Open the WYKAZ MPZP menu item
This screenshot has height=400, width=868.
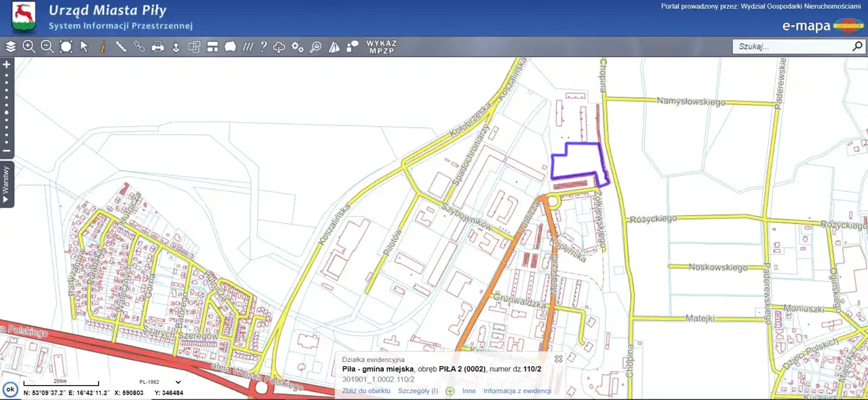pos(381,47)
